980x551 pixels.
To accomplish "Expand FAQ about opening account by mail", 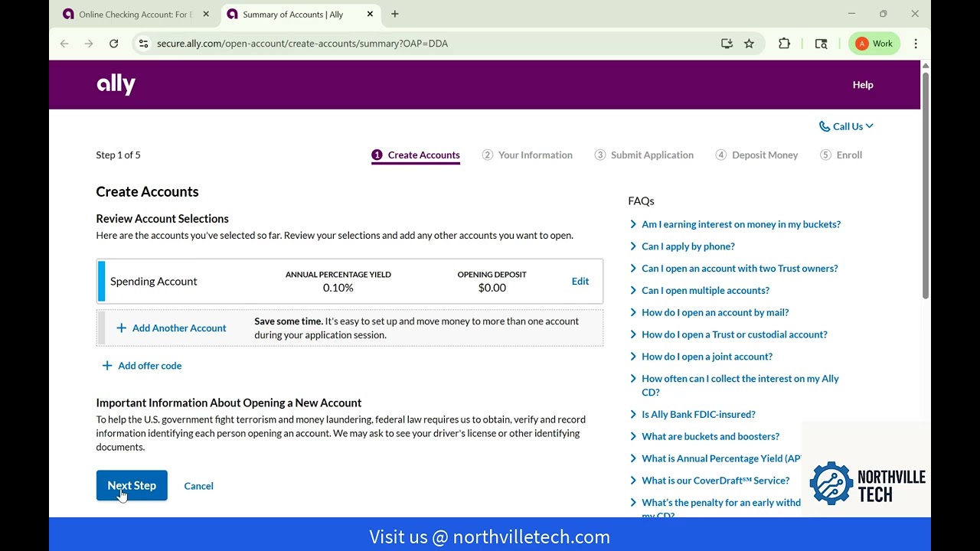I will (715, 312).
